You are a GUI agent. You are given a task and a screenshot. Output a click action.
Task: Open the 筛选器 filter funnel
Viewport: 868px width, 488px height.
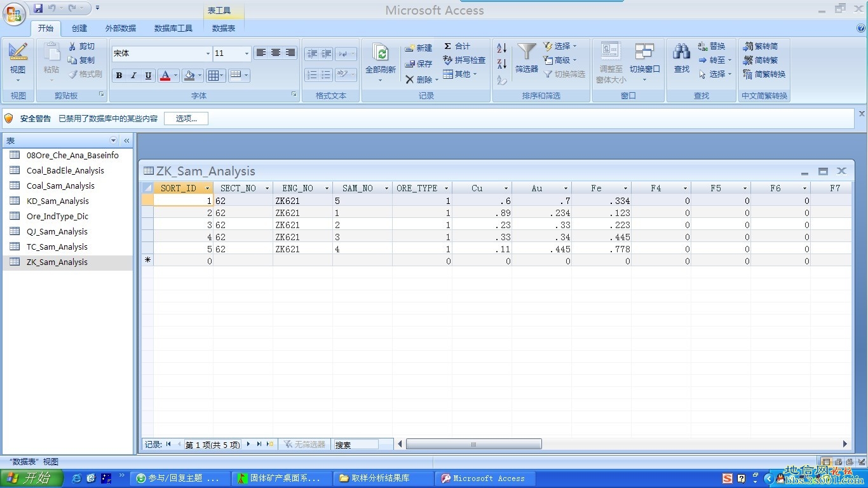[527, 58]
